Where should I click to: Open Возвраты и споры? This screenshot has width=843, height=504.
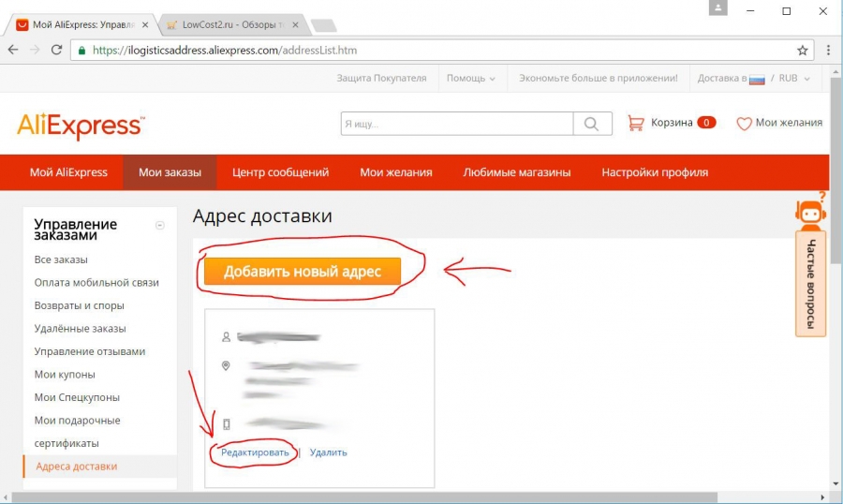click(79, 305)
